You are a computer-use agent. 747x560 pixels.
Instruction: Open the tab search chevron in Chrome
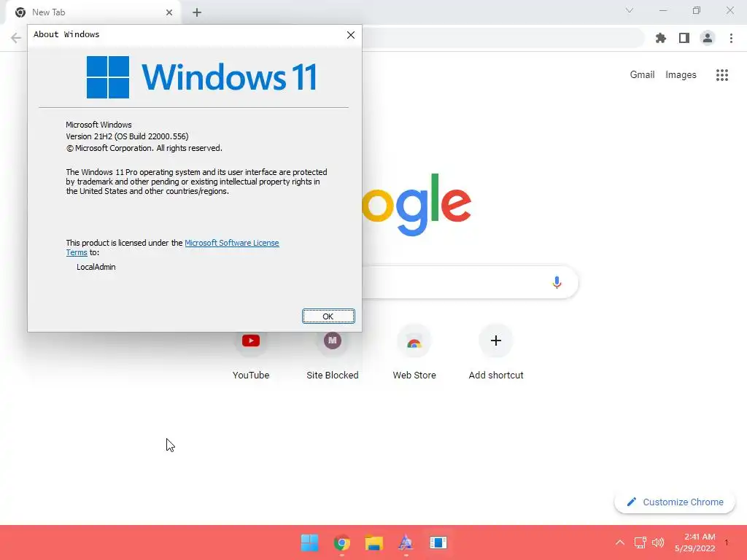[x=630, y=10]
